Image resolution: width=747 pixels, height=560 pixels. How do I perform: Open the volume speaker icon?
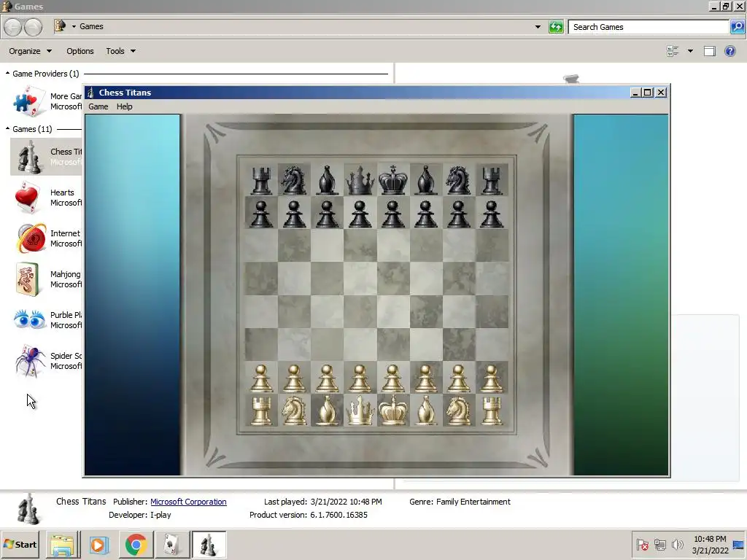pos(677,544)
